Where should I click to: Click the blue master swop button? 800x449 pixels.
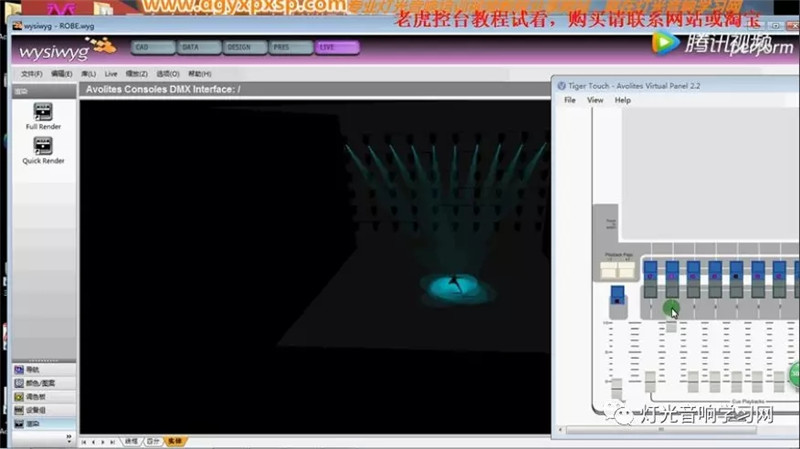pos(617,293)
